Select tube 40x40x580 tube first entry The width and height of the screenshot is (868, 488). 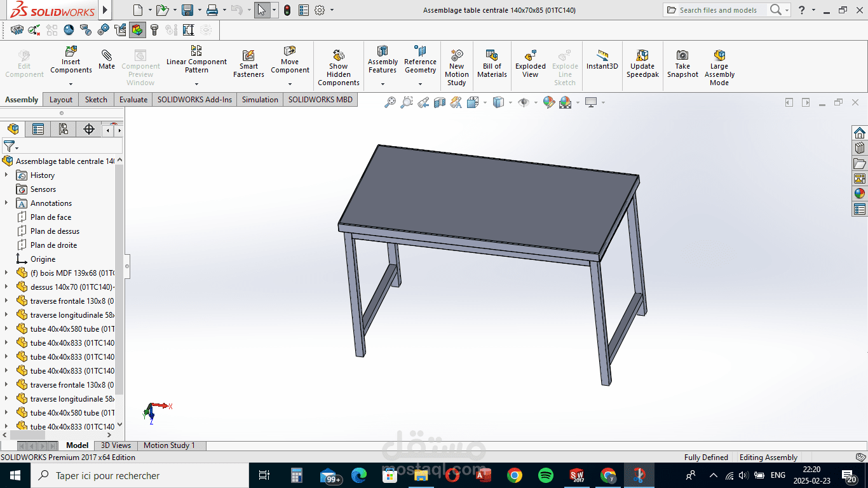click(65, 329)
